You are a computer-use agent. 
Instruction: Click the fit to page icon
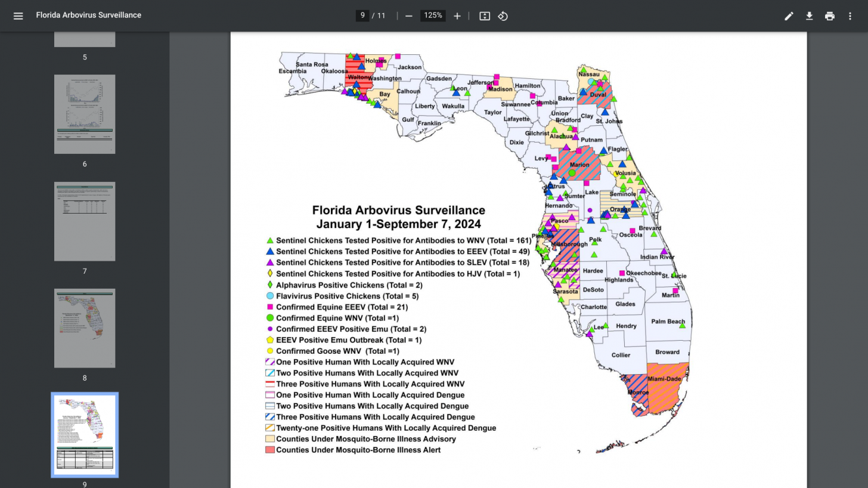pyautogui.click(x=485, y=16)
